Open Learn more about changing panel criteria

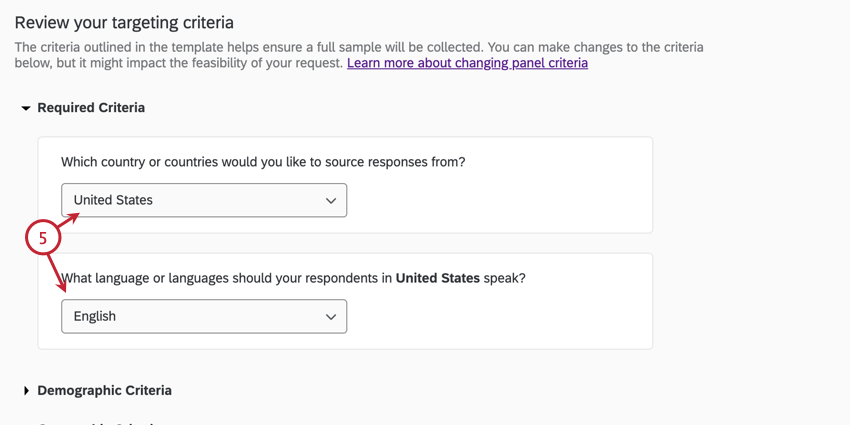pyautogui.click(x=467, y=63)
